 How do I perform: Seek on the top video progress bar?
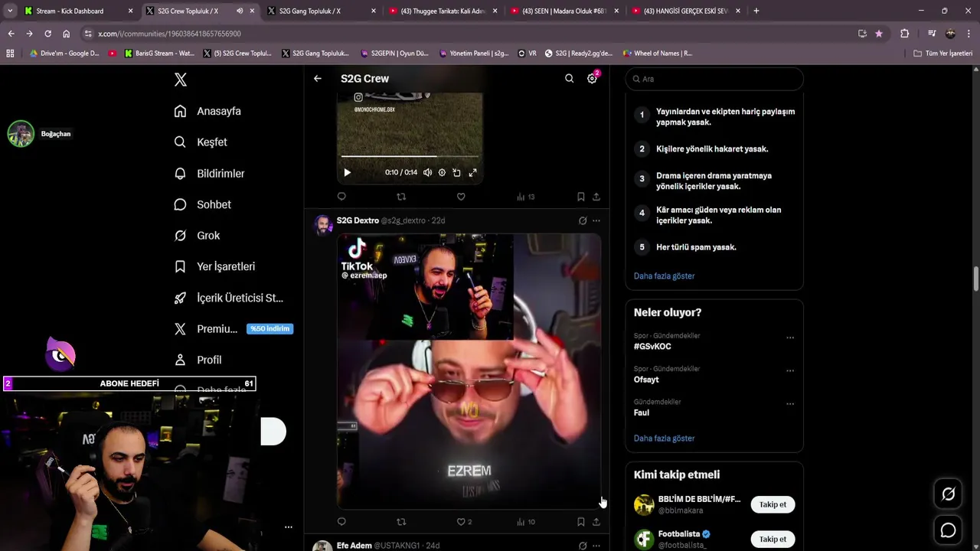pos(410,157)
